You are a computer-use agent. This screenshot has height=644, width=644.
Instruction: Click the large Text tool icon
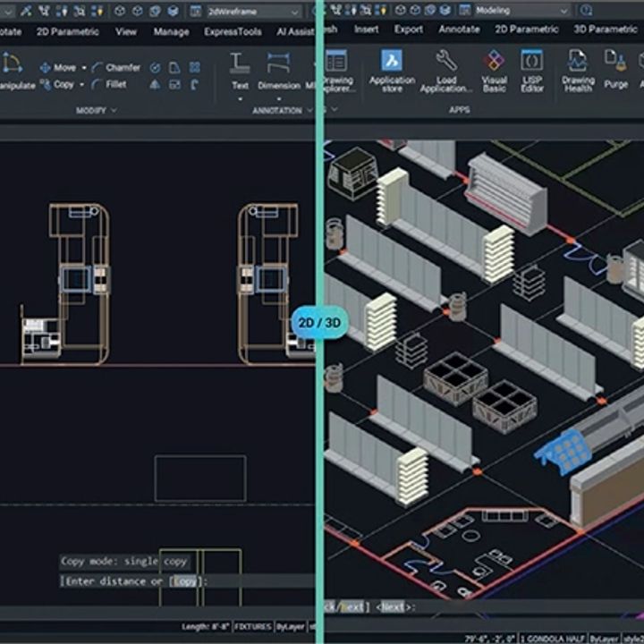[x=240, y=64]
